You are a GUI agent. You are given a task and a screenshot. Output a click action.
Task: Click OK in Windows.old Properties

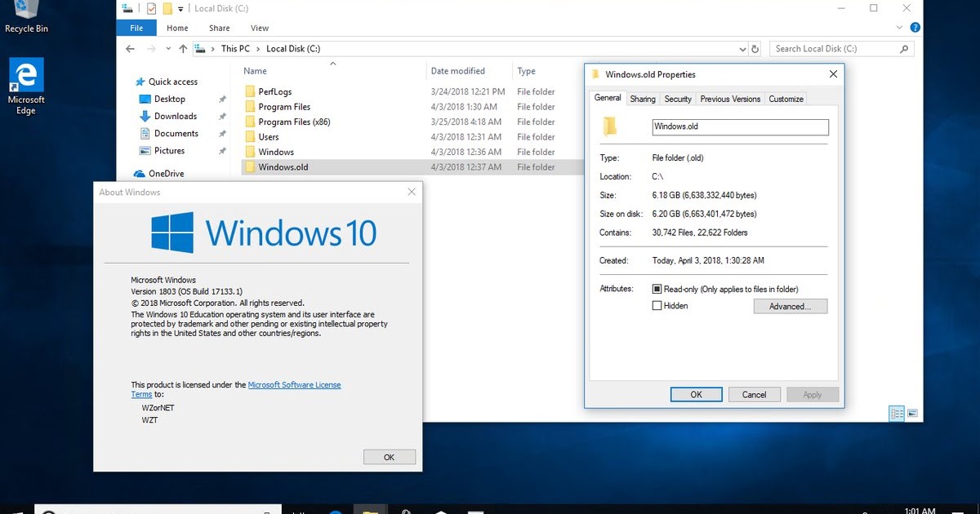[x=696, y=394]
